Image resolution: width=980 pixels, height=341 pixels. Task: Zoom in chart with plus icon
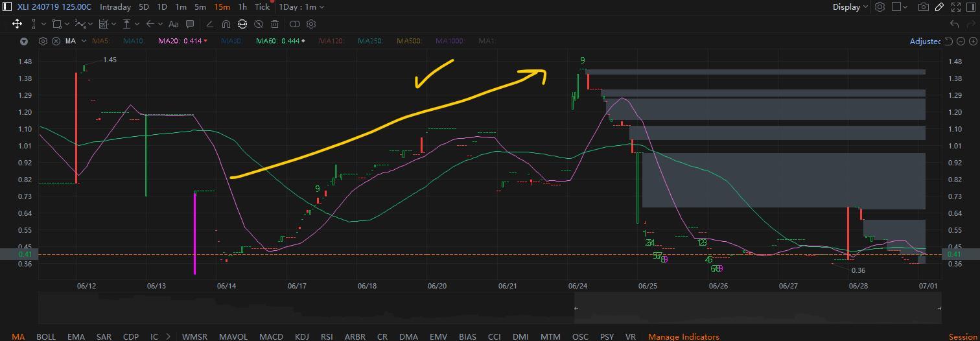974,41
